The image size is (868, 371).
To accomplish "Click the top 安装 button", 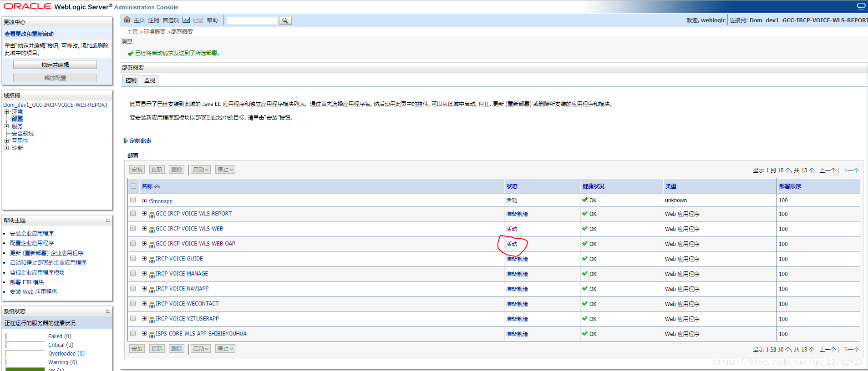I will pyautogui.click(x=137, y=170).
